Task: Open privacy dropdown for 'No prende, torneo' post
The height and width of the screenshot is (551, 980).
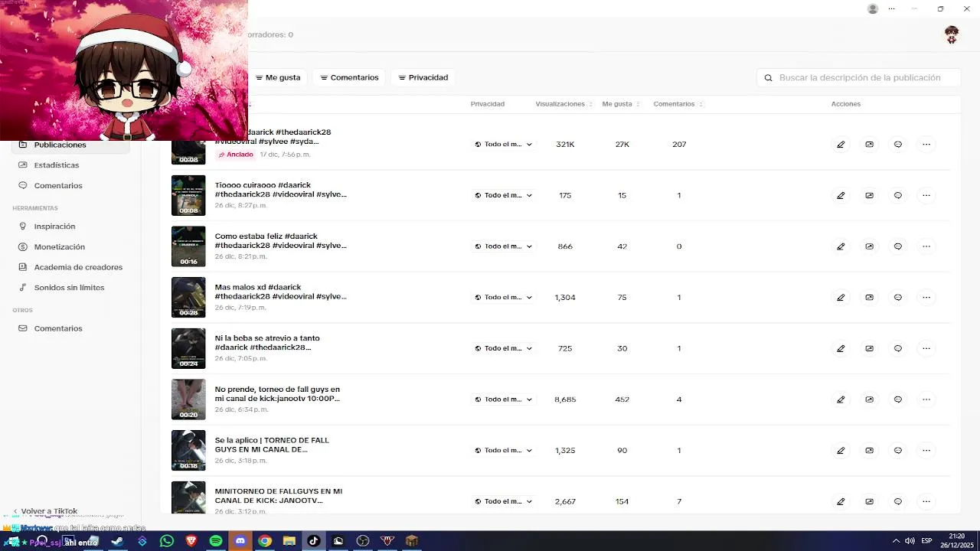Action: [503, 399]
